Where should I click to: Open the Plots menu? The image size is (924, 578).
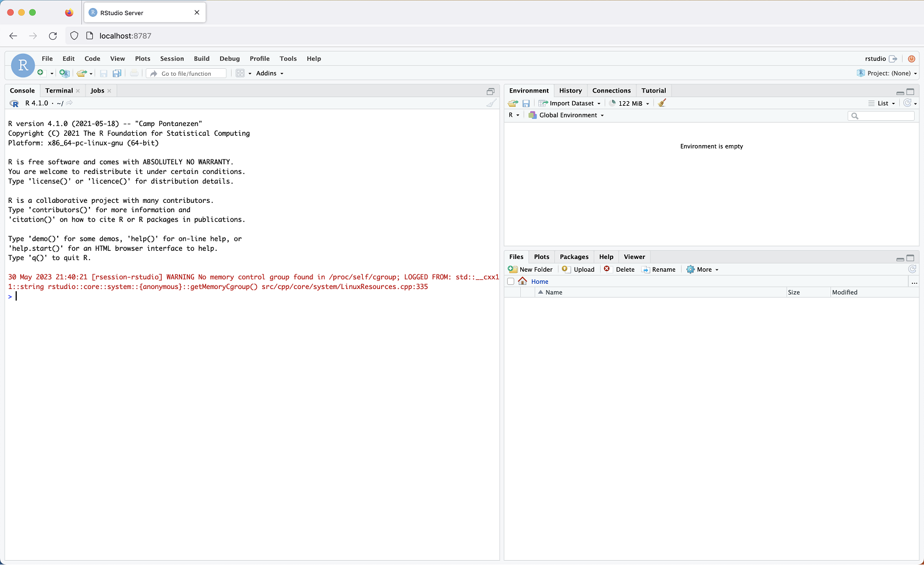[x=143, y=59]
